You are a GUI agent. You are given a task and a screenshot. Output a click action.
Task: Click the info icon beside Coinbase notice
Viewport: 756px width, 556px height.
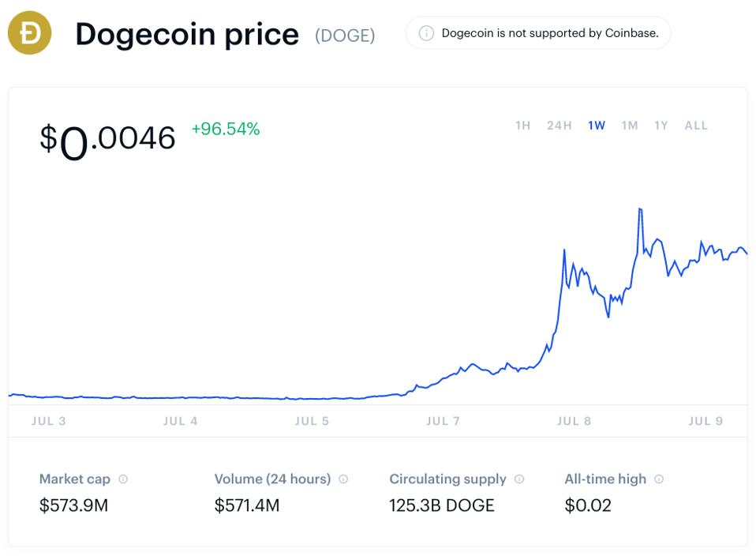click(x=426, y=33)
